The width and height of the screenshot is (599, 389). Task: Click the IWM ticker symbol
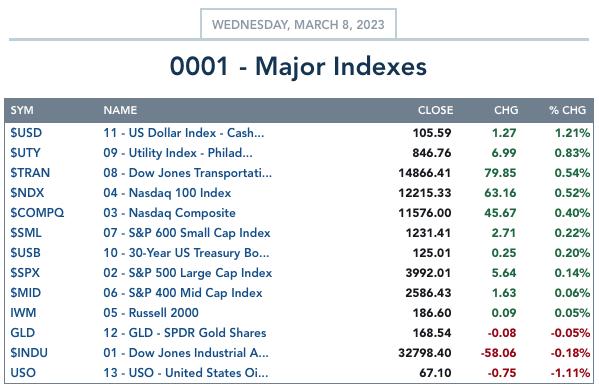pos(23,313)
